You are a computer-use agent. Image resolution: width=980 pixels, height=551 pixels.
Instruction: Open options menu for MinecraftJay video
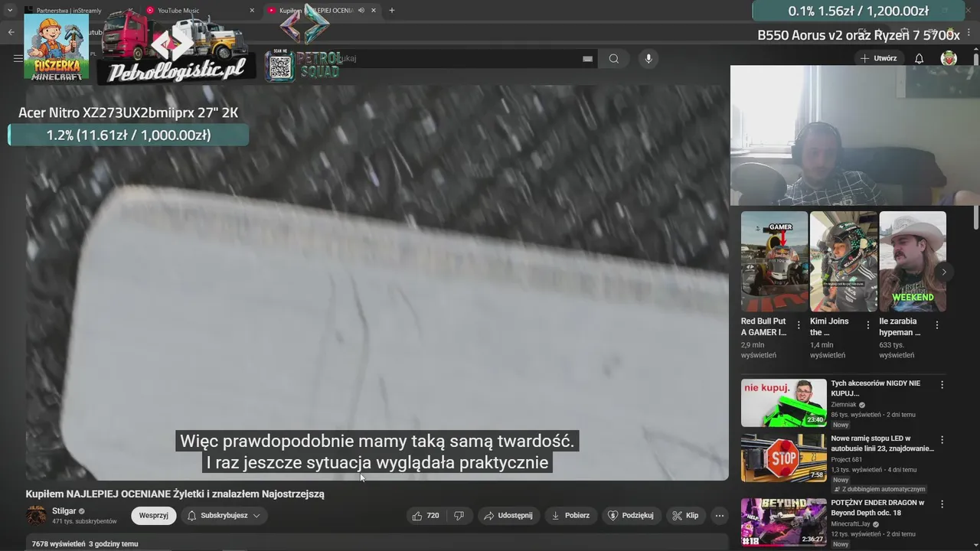click(942, 504)
